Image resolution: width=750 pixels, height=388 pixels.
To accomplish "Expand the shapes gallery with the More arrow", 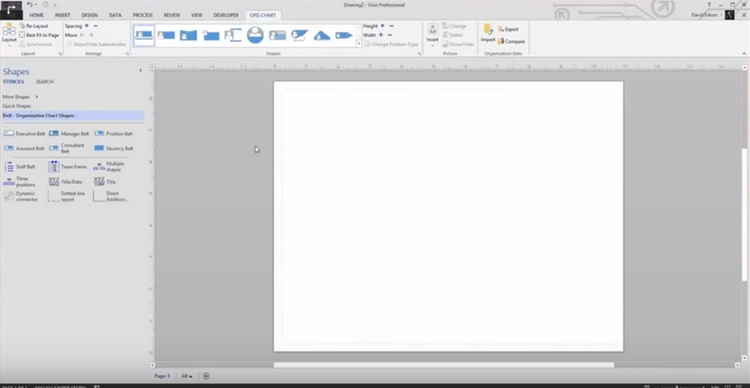I will coord(359,44).
